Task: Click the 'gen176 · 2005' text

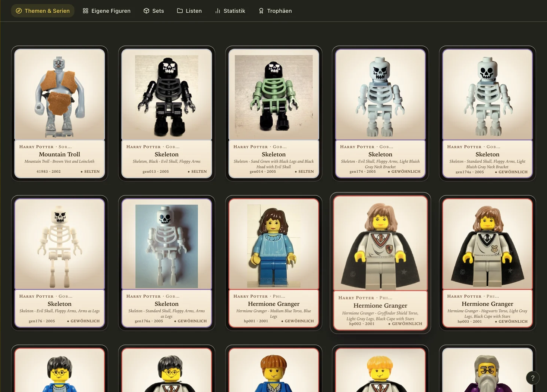Action: pos(42,321)
